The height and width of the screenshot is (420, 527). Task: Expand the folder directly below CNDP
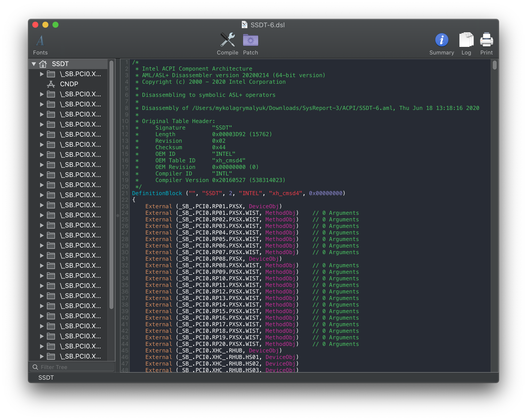click(x=42, y=94)
